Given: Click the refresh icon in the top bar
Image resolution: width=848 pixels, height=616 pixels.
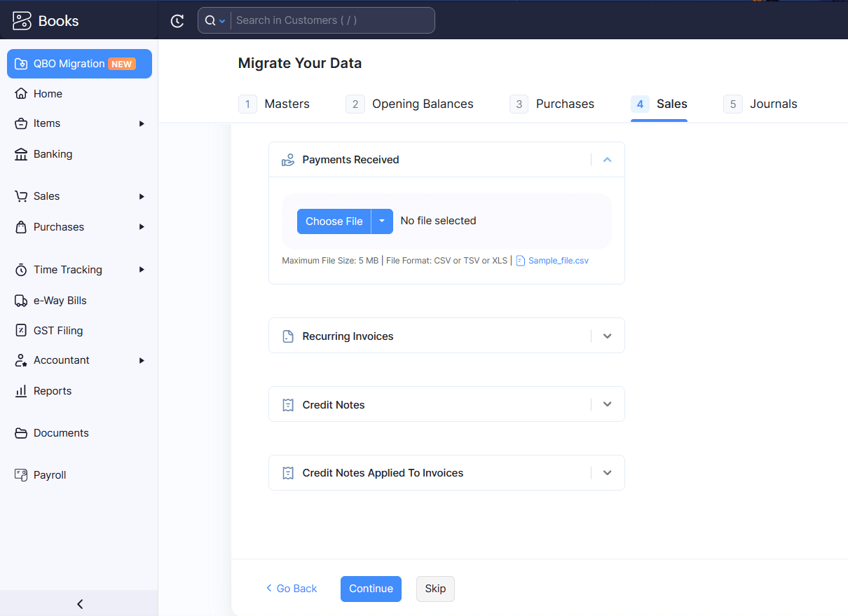Looking at the screenshot, I should click(177, 20).
